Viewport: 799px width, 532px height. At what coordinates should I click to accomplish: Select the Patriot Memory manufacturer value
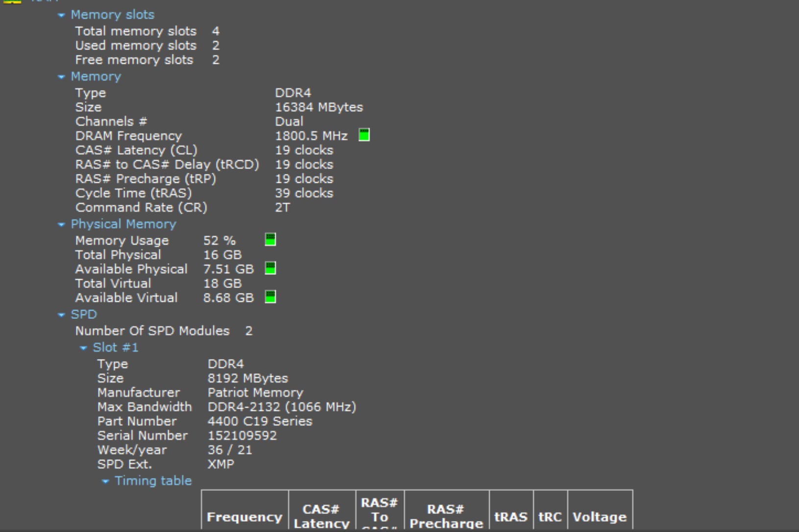255,393
